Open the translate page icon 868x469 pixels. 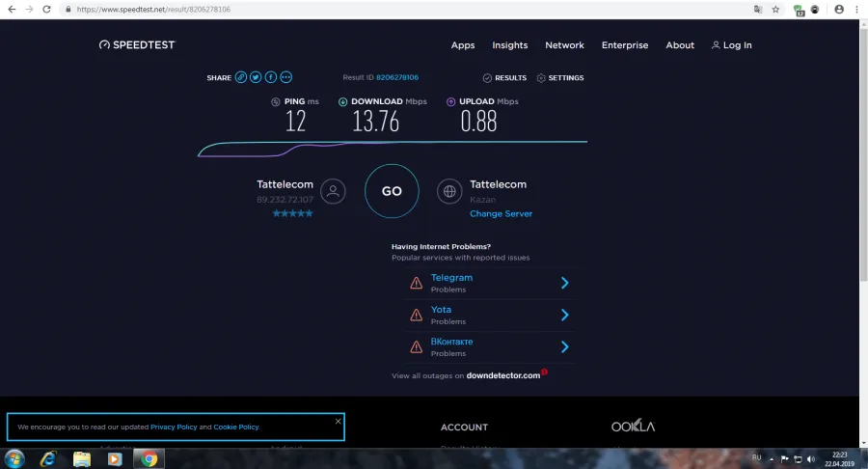coord(758,10)
